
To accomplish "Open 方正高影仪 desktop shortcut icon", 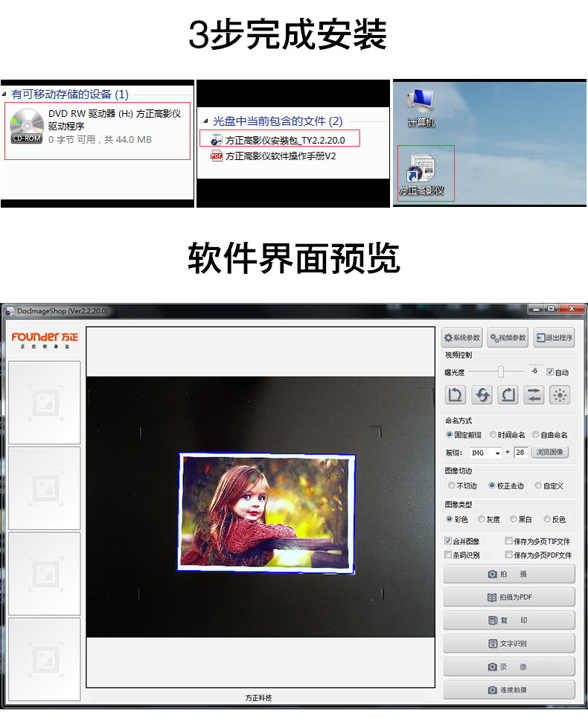I will pos(421,170).
